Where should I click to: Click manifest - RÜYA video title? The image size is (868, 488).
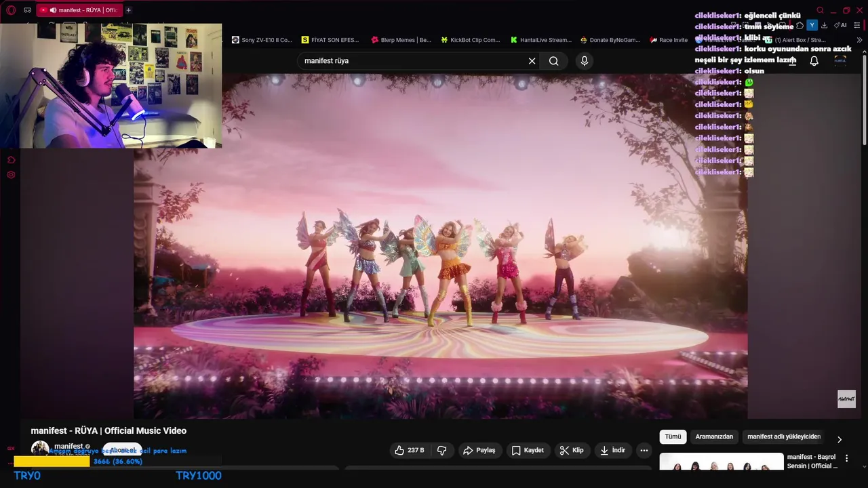(x=108, y=431)
